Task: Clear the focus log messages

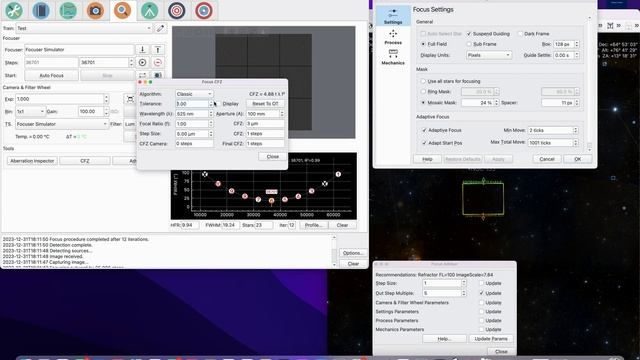Action: 353,264
